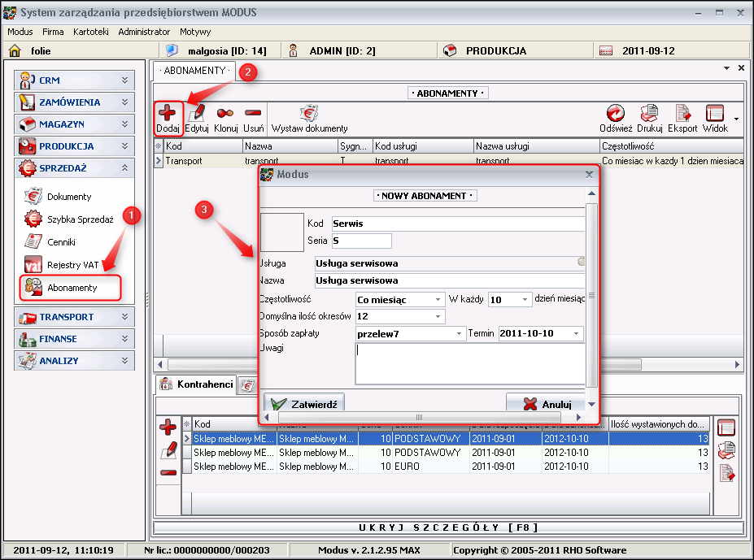Click the Odśwież refresh icon

616,115
